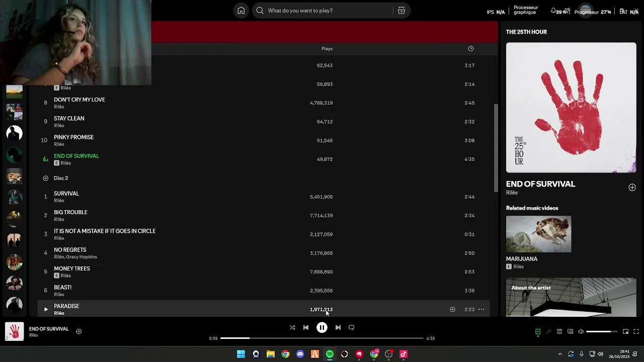Adjust the Spotify volume slider
The image size is (644, 362).
point(602,331)
